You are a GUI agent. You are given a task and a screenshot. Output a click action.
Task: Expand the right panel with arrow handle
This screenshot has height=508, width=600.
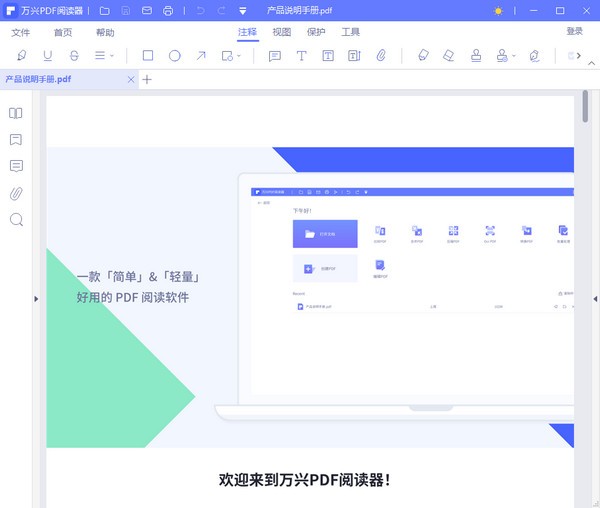point(595,299)
